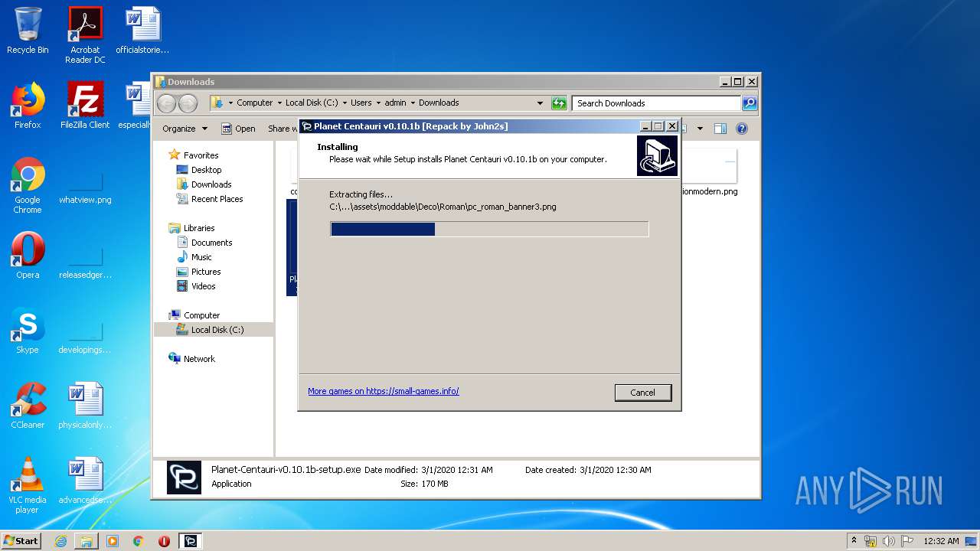980x551 pixels.
Task: Click the Start button
Action: [21, 540]
